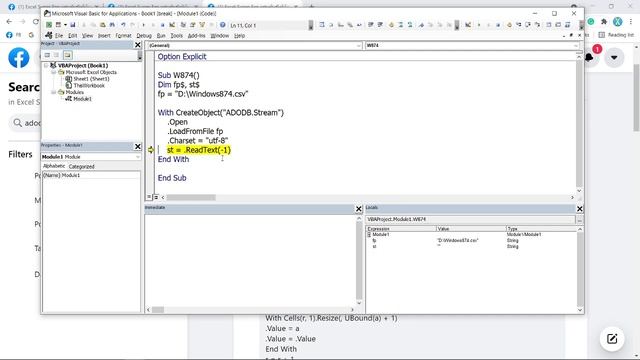Toggle breakpoint with the Edit toolbar hand icon

coord(391,25)
